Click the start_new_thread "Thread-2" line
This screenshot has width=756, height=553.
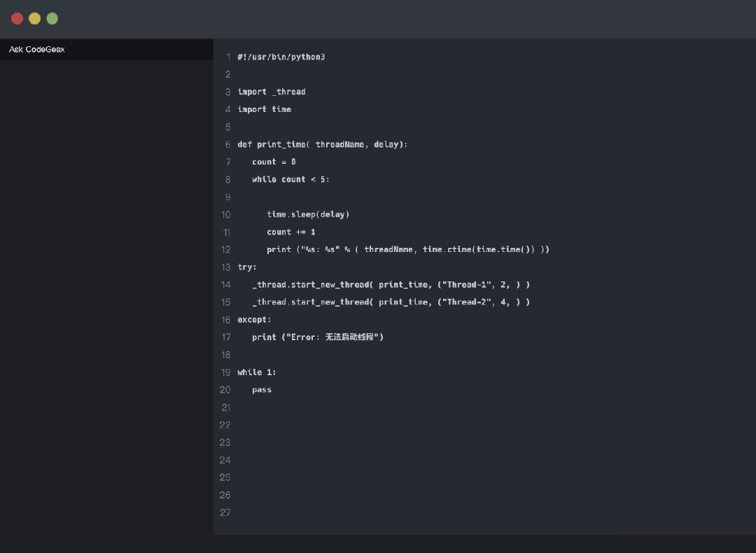click(391, 302)
